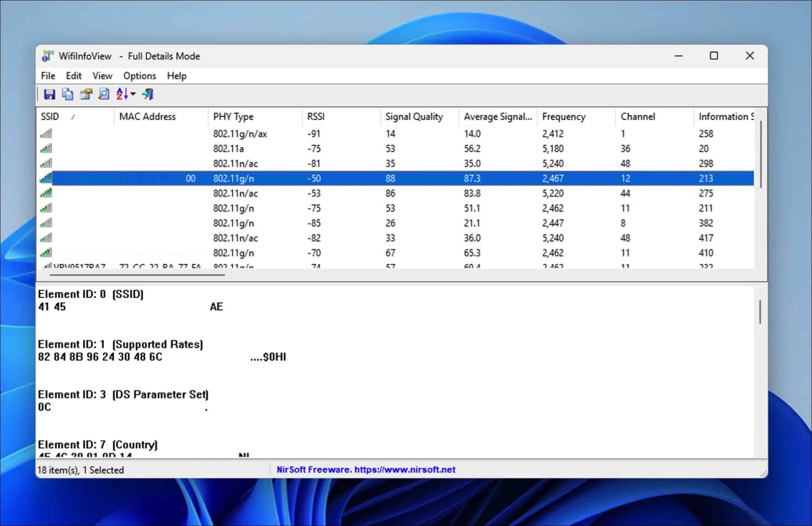Click the Exit toolbar icon
Viewport: 812px width, 526px height.
click(147, 94)
